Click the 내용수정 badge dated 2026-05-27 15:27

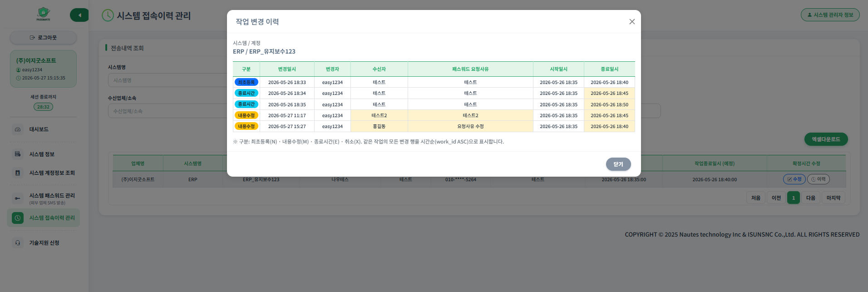247,126
